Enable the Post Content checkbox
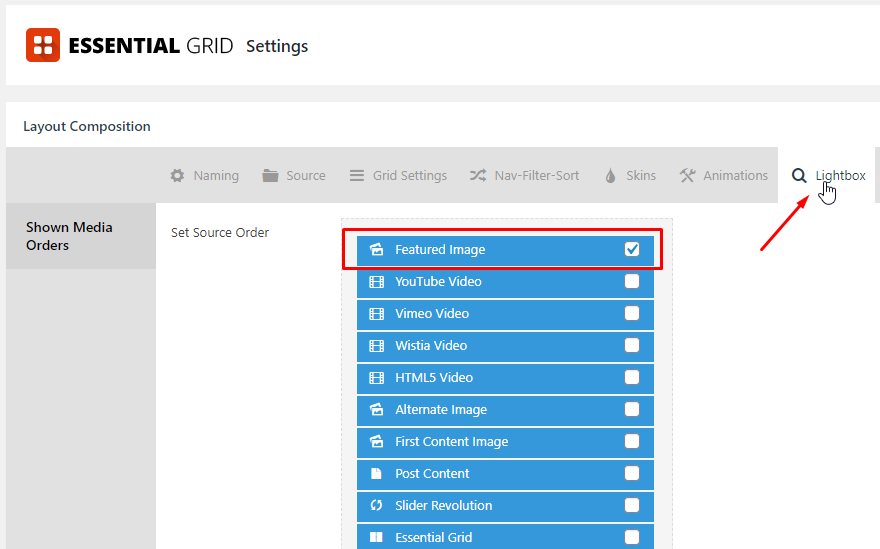Viewport: 880px width, 549px height. coord(632,473)
